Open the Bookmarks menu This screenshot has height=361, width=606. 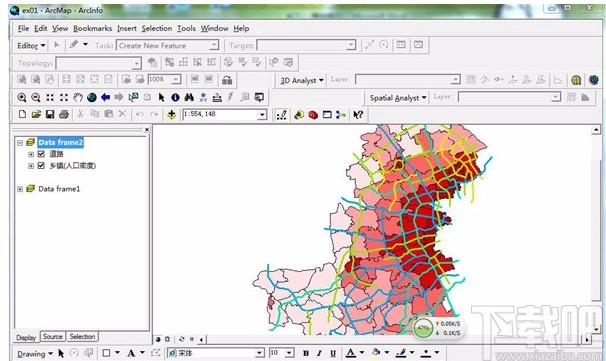92,29
